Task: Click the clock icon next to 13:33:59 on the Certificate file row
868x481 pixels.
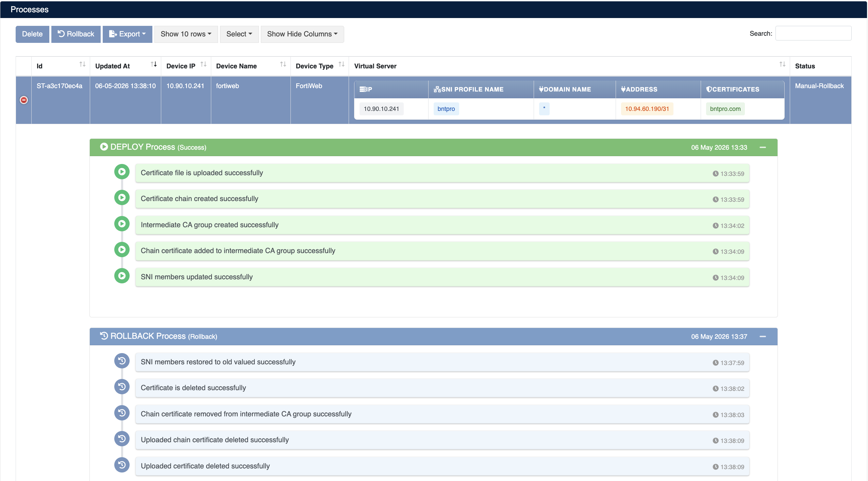Action: point(716,173)
